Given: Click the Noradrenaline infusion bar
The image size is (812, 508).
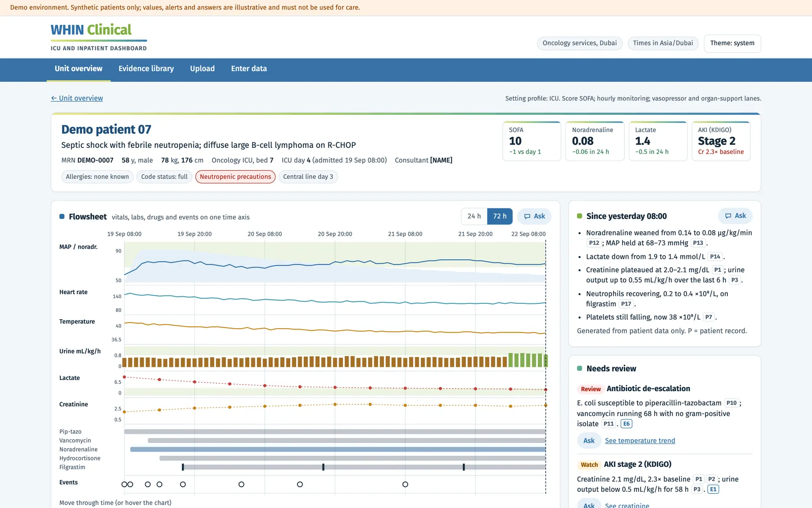Looking at the screenshot, I should pyautogui.click(x=338, y=450).
